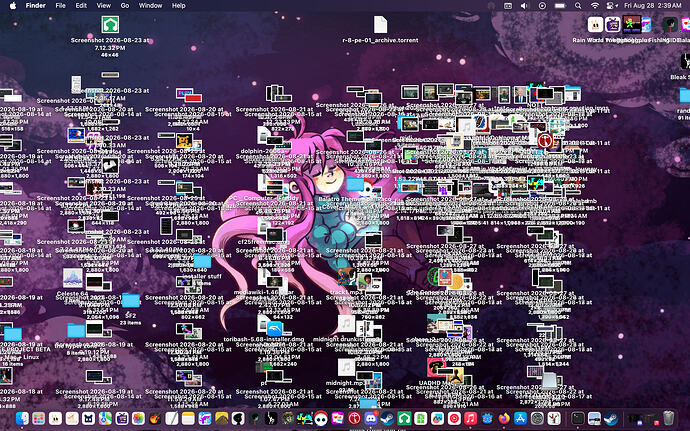Open Maps from the Dock

point(105,418)
